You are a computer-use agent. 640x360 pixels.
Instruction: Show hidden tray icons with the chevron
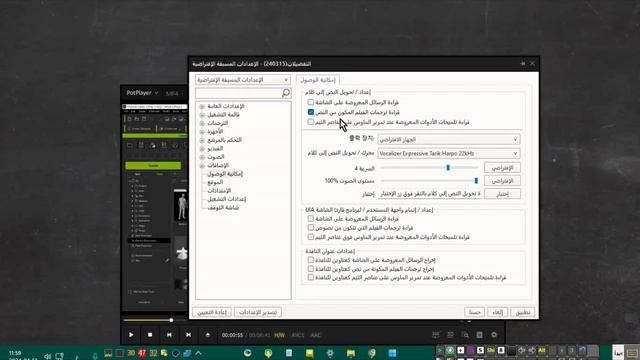point(198,353)
